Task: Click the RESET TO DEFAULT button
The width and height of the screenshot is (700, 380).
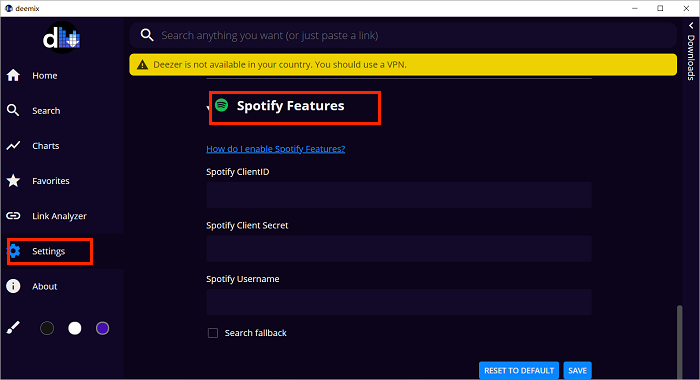Action: pyautogui.click(x=519, y=371)
